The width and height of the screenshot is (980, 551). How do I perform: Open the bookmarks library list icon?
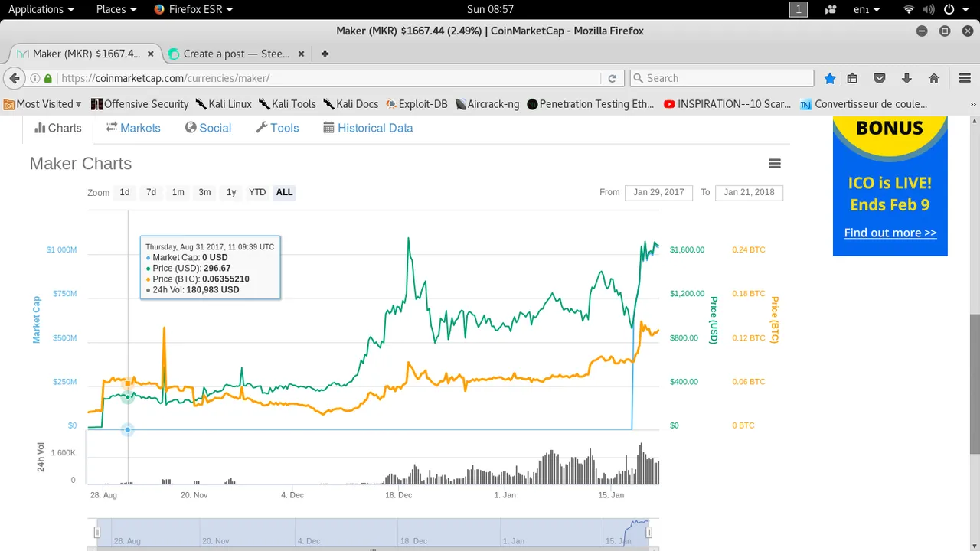tap(852, 78)
